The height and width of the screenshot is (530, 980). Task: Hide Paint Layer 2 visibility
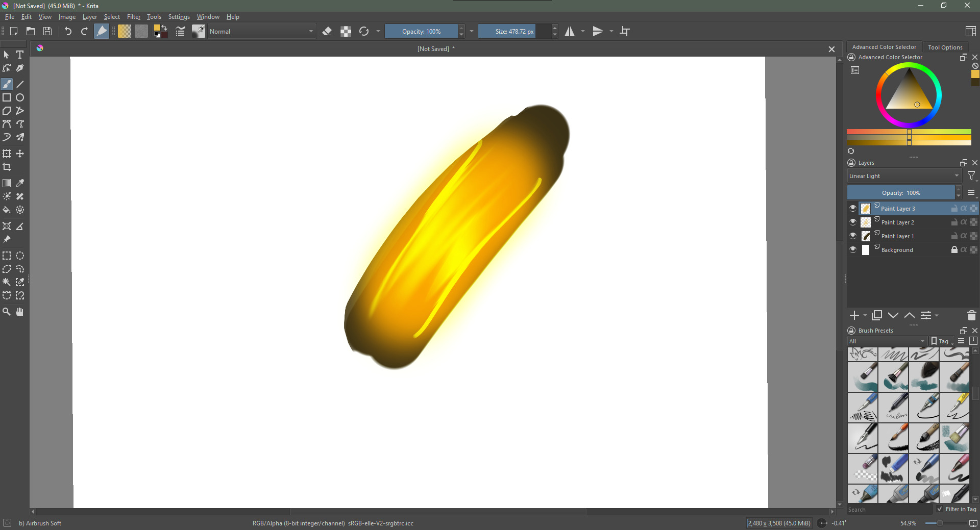[x=852, y=222]
